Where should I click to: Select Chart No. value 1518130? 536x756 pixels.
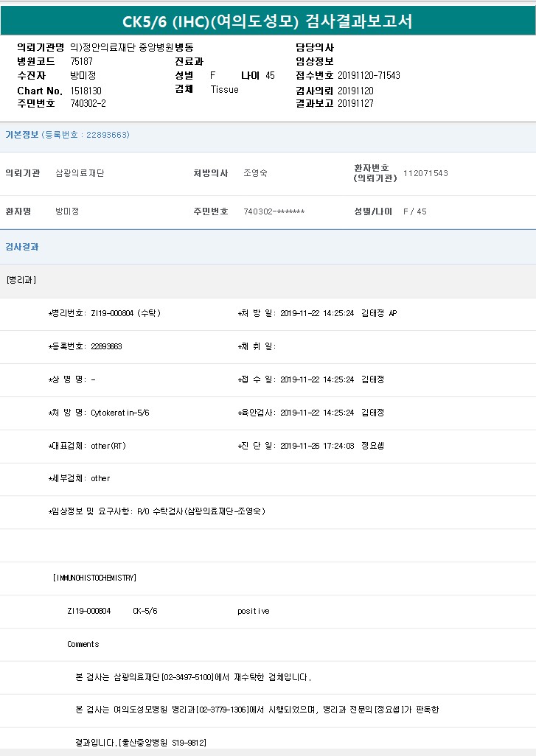tap(86, 90)
